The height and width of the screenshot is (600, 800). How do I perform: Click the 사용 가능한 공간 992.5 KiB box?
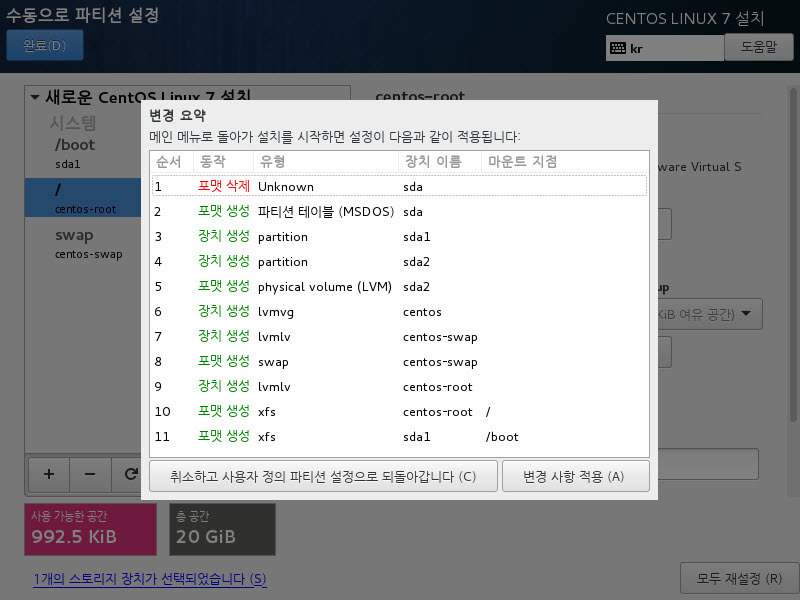[x=90, y=529]
